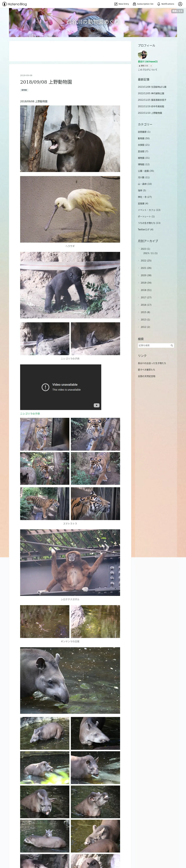Open recent post 2023/11/08 生田緑地ばら園
The width and height of the screenshot is (186, 868).
point(152,87)
